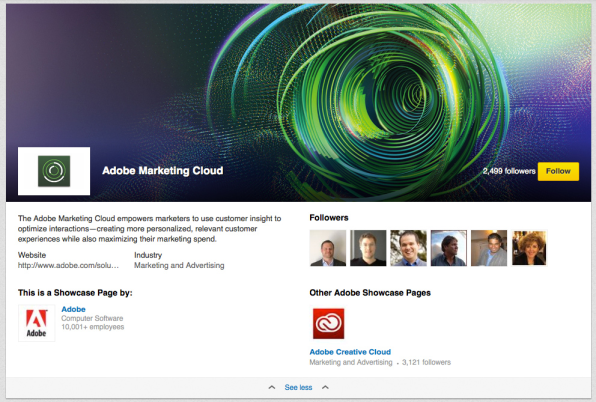Open Adobe Creative Cloud showcase page link
The image size is (596, 402).
tap(350, 352)
